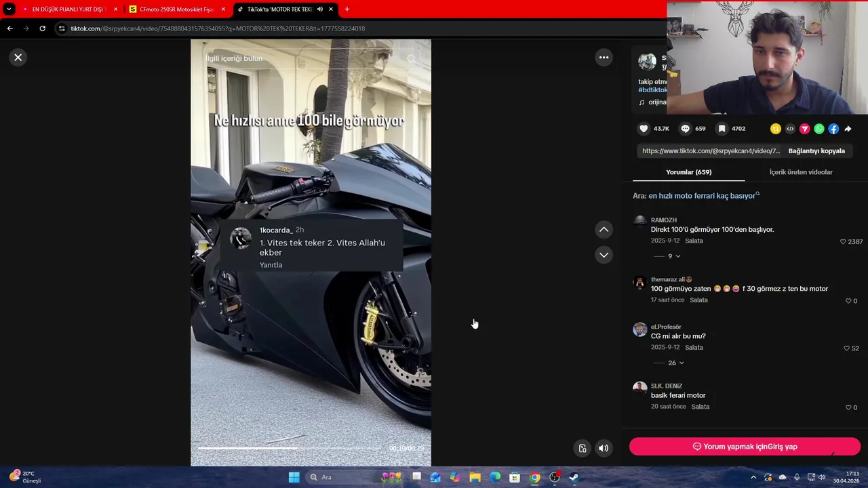Like RAMOZH's comment with 2387 likes

coord(843,241)
